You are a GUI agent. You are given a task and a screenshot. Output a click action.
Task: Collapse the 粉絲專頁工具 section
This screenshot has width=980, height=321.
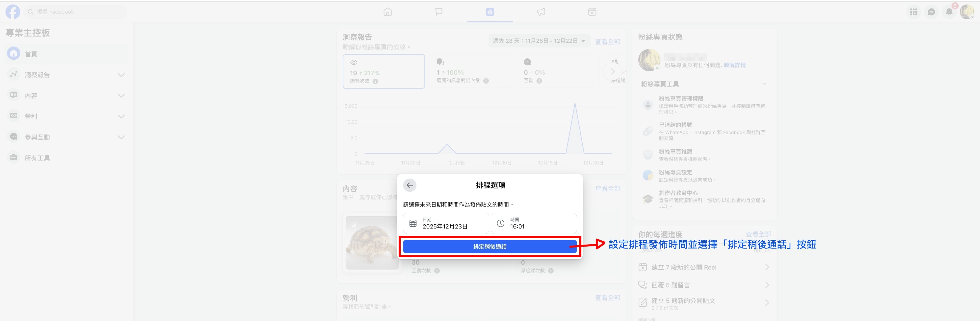pyautogui.click(x=764, y=84)
